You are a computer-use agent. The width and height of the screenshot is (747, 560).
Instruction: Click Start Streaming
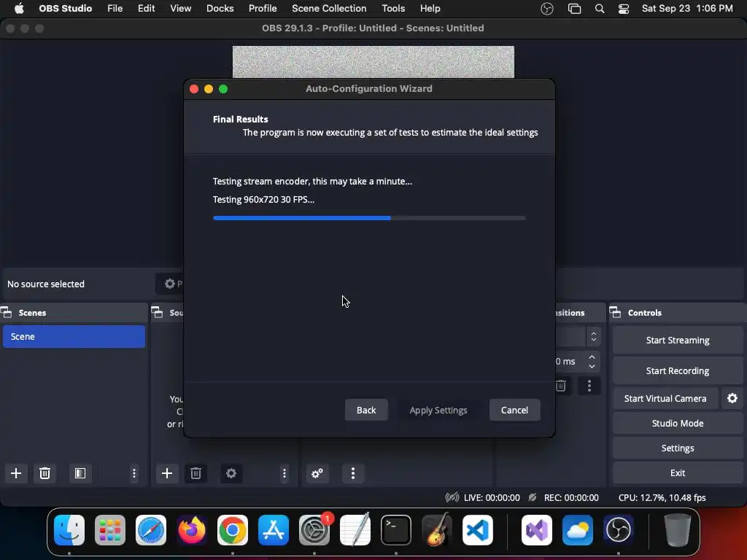[x=678, y=340]
